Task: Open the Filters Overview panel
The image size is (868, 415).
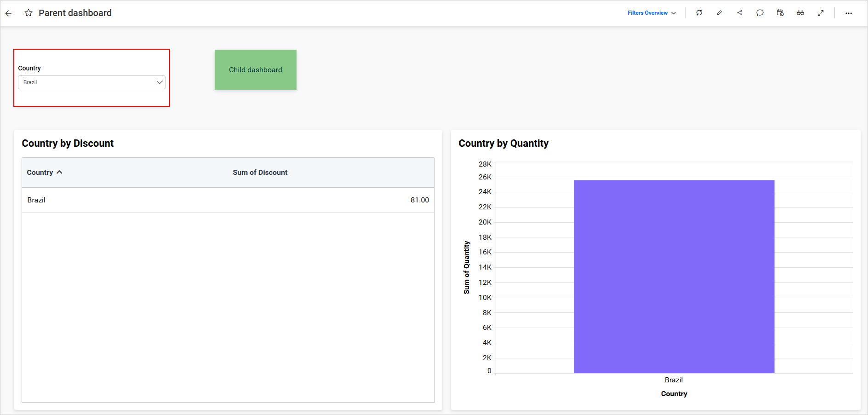Action: pyautogui.click(x=647, y=13)
